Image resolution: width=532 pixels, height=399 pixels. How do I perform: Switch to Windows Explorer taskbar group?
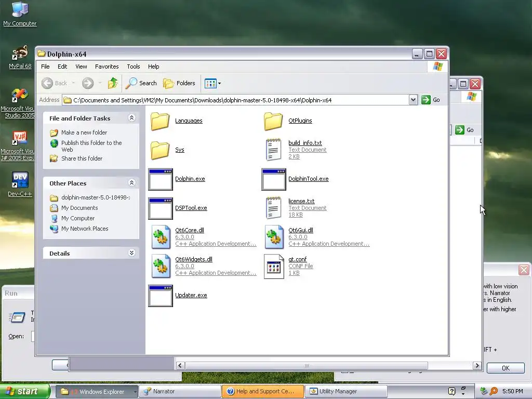tap(96, 392)
